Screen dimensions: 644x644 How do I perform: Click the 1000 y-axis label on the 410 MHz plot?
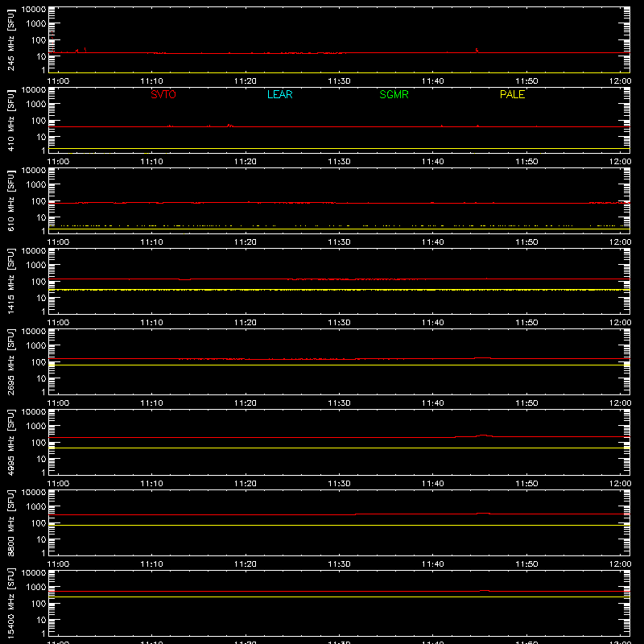click(x=36, y=105)
